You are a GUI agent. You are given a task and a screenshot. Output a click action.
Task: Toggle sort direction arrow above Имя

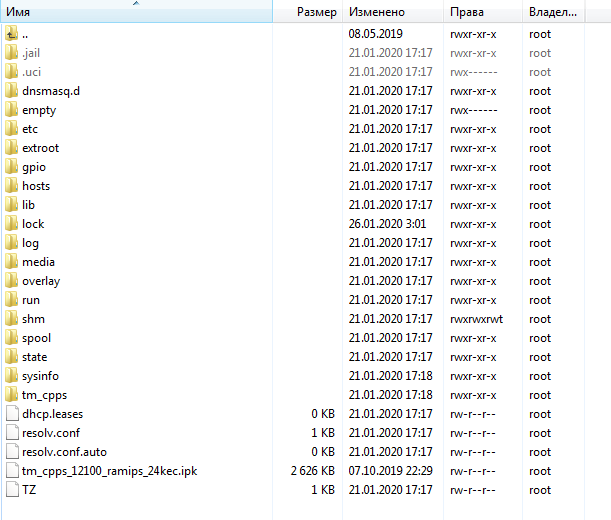click(136, 3)
